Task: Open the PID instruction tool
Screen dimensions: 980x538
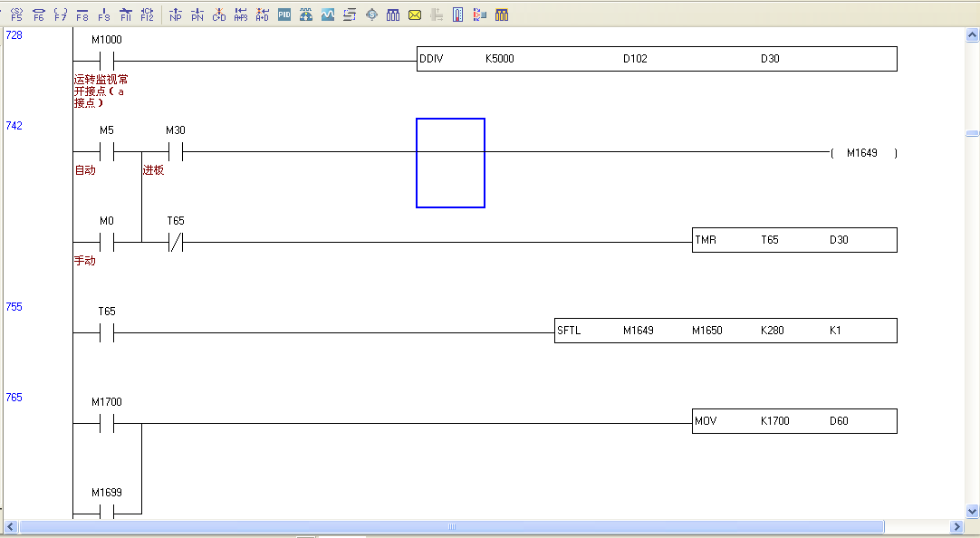Action: tap(284, 14)
